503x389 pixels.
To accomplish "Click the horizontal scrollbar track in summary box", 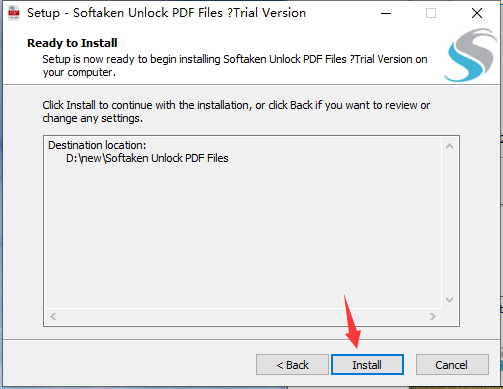I will 243,316.
